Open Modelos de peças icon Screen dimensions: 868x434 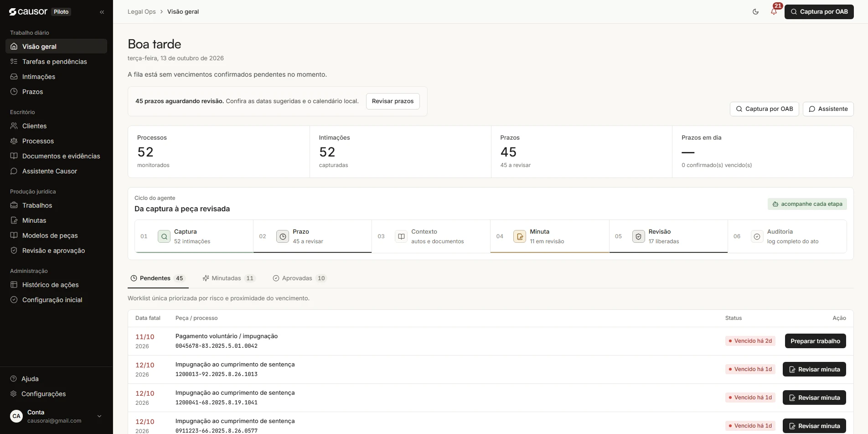pyautogui.click(x=14, y=235)
